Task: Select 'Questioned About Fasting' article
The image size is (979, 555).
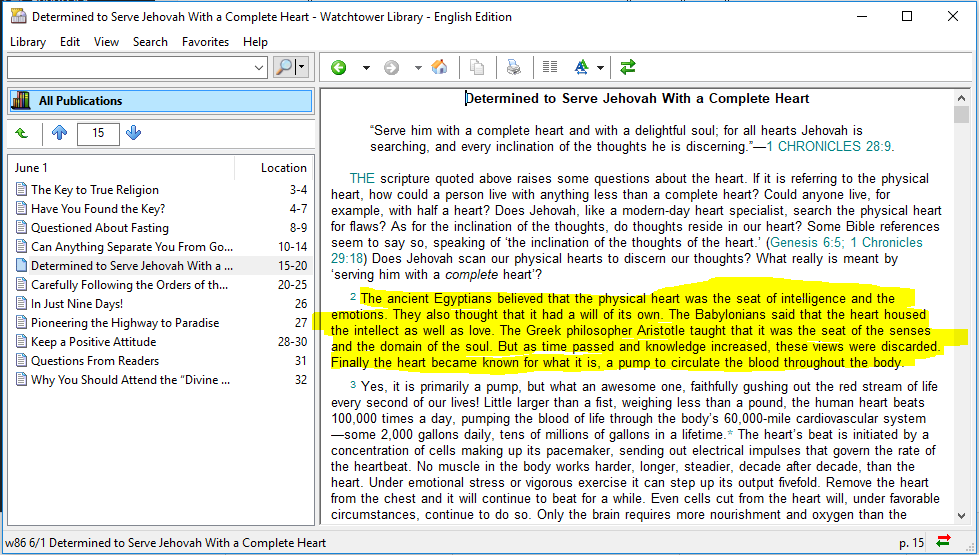Action: (99, 228)
